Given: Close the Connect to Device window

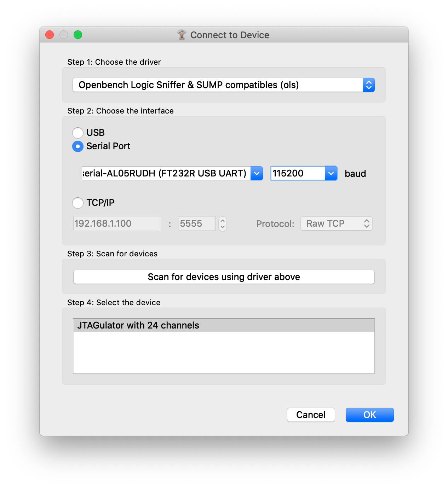Looking at the screenshot, I should coord(50,35).
